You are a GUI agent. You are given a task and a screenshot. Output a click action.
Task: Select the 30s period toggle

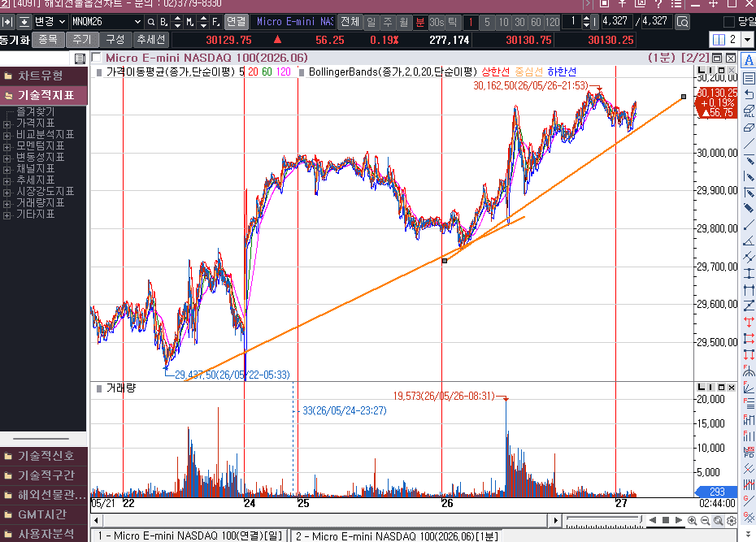437,22
